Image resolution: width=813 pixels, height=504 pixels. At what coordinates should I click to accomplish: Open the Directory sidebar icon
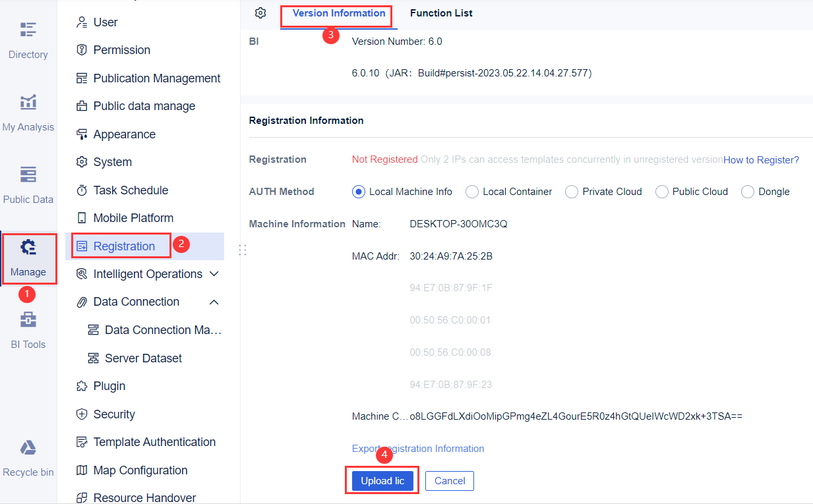tap(28, 40)
